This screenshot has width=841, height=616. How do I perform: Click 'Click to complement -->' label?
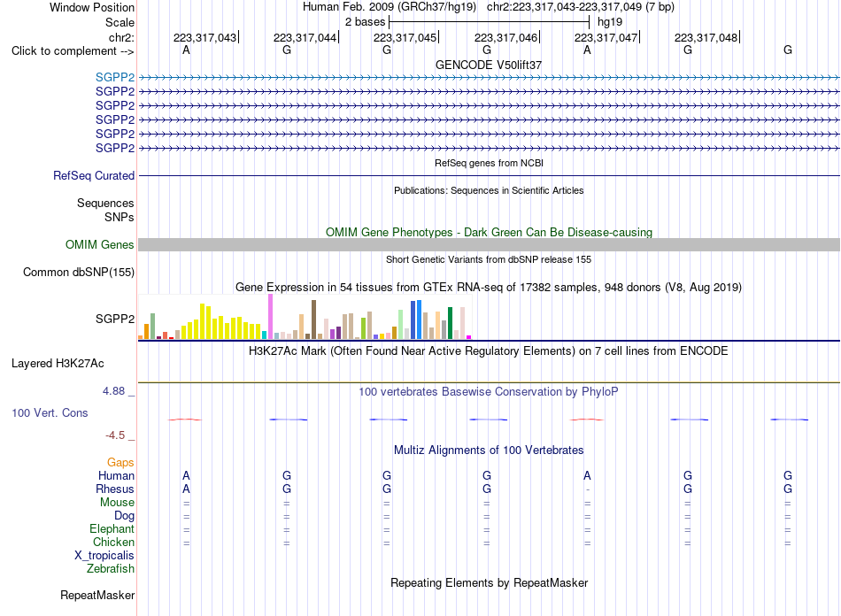tap(73, 51)
